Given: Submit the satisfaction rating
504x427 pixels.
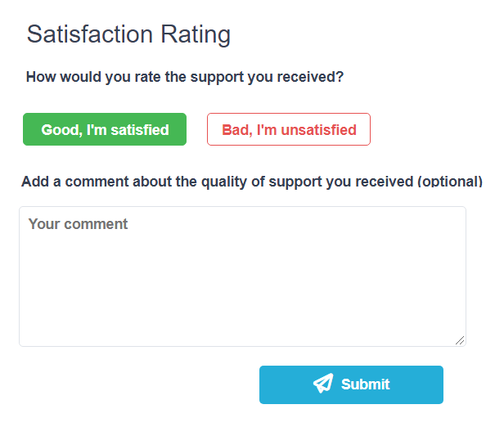Looking at the screenshot, I should (351, 384).
